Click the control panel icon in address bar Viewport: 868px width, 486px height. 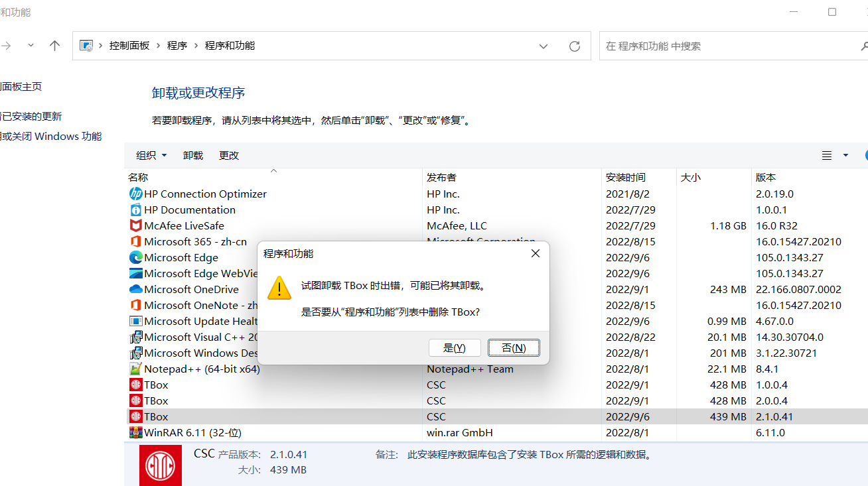86,46
